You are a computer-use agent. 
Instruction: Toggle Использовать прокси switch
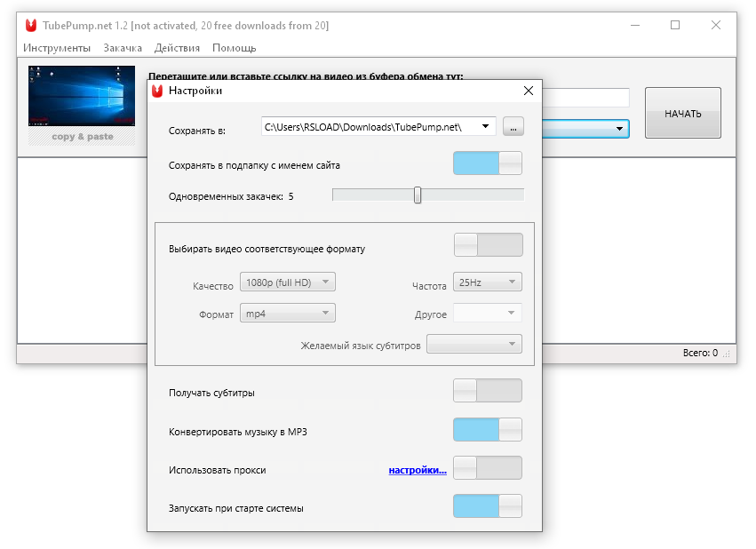click(x=488, y=467)
